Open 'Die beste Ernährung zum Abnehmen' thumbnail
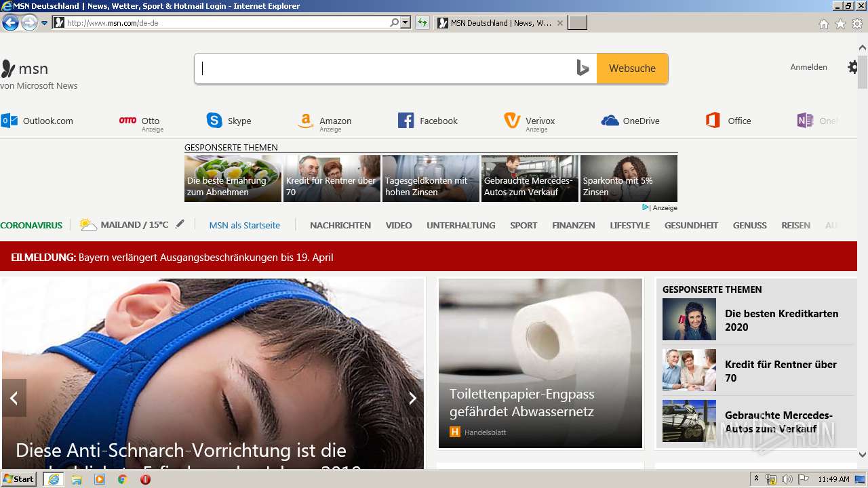The image size is (868, 488). click(233, 178)
